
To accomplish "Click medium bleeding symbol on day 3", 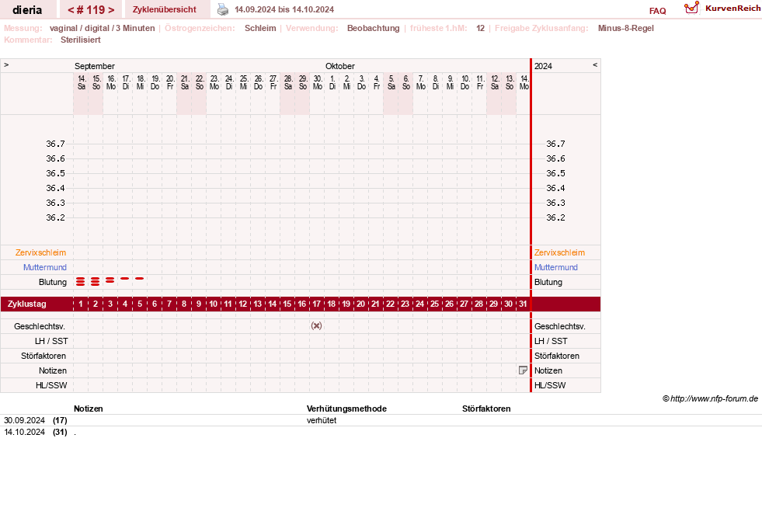I will 110,280.
